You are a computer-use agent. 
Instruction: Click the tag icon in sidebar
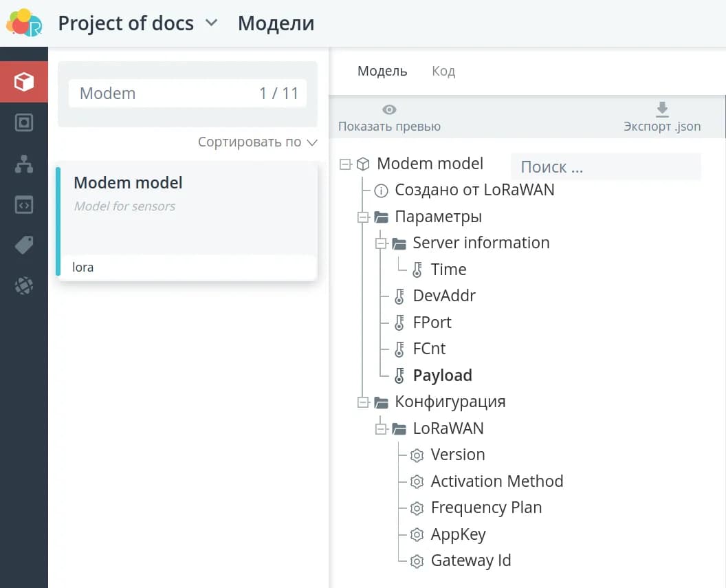tap(24, 246)
